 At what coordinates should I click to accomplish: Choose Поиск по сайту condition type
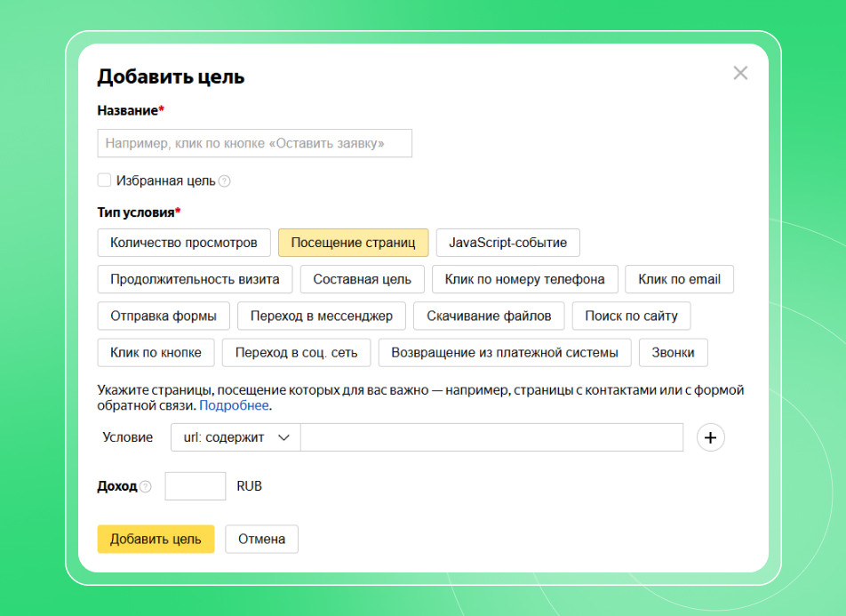click(x=631, y=316)
